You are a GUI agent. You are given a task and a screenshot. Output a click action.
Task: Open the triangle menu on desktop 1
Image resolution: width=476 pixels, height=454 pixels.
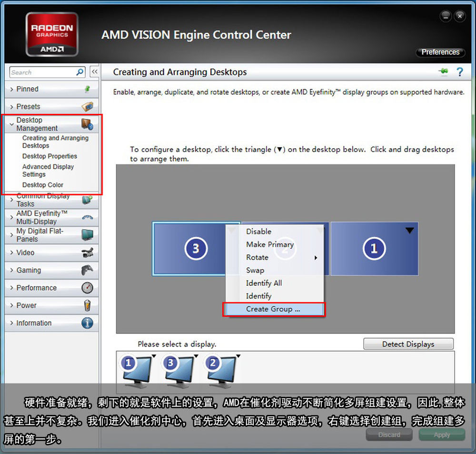tap(409, 231)
